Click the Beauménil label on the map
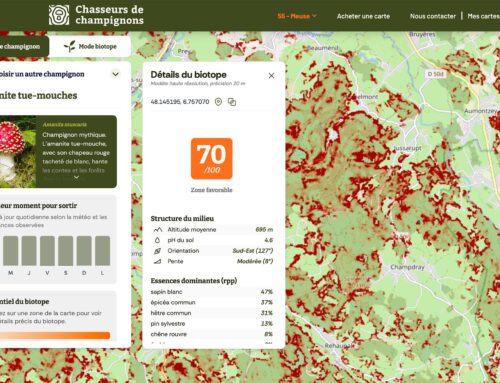The image size is (500, 383). 322,48
